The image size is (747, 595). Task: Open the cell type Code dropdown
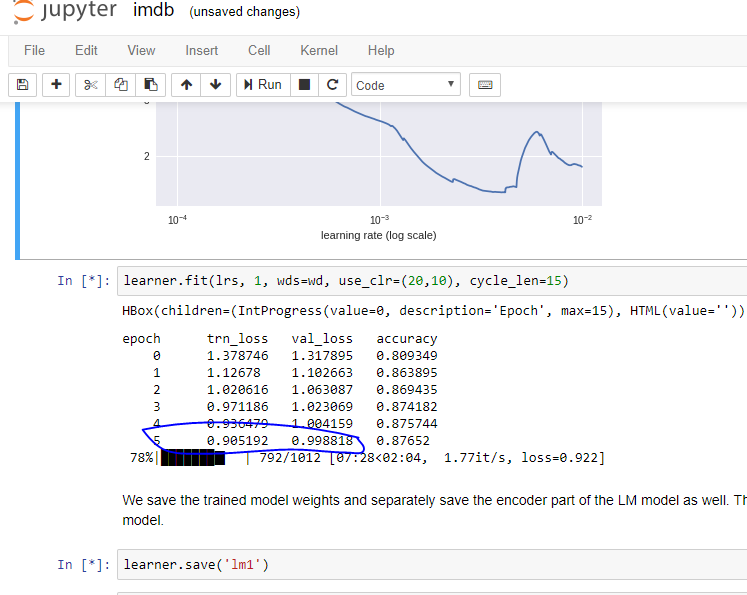tap(405, 85)
